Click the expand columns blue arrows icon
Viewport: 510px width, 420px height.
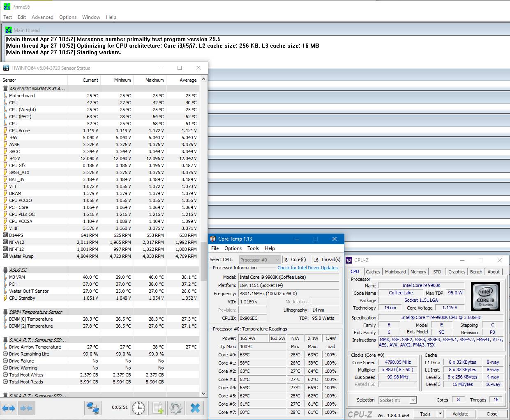click(9, 408)
